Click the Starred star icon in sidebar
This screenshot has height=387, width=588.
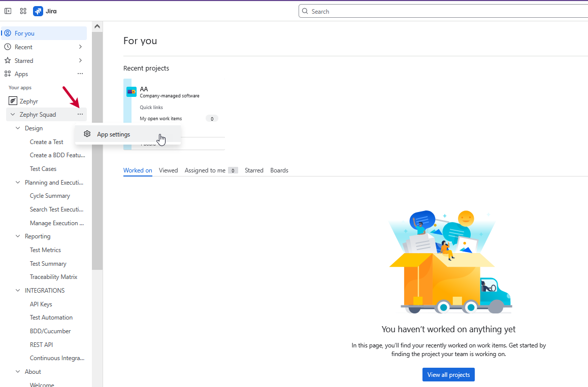click(x=8, y=60)
